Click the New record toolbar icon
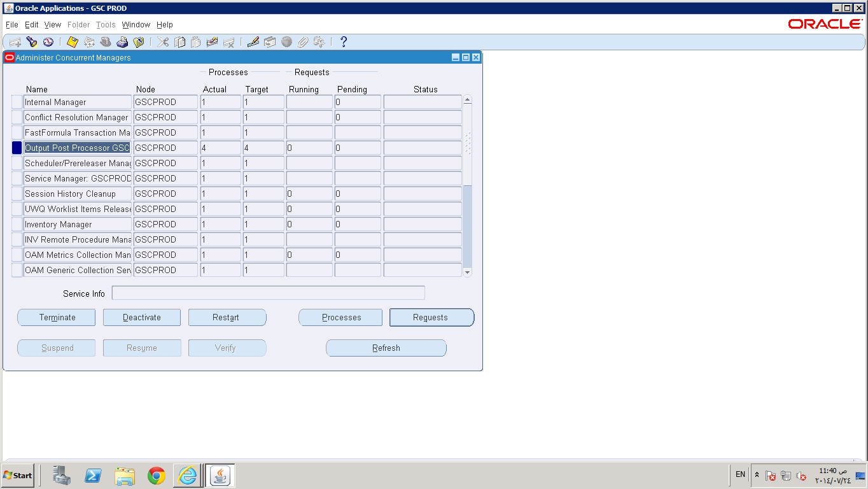The image size is (868, 489). click(x=15, y=42)
